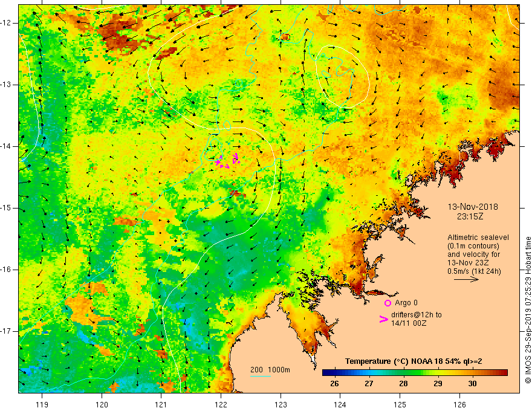Click the longitude 124 axis label
The width and height of the screenshot is (532, 411).
coord(340,404)
